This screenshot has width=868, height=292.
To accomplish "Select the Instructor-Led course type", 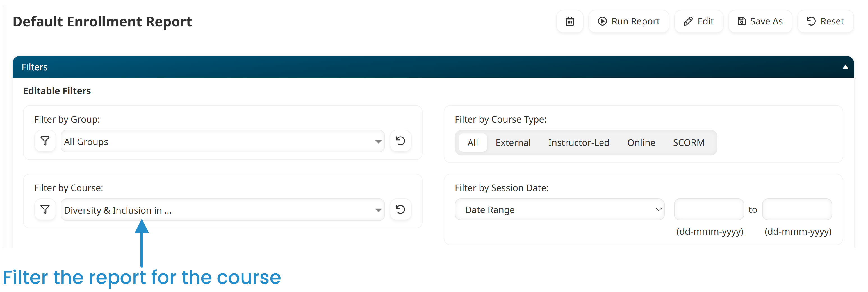I will click(x=578, y=143).
